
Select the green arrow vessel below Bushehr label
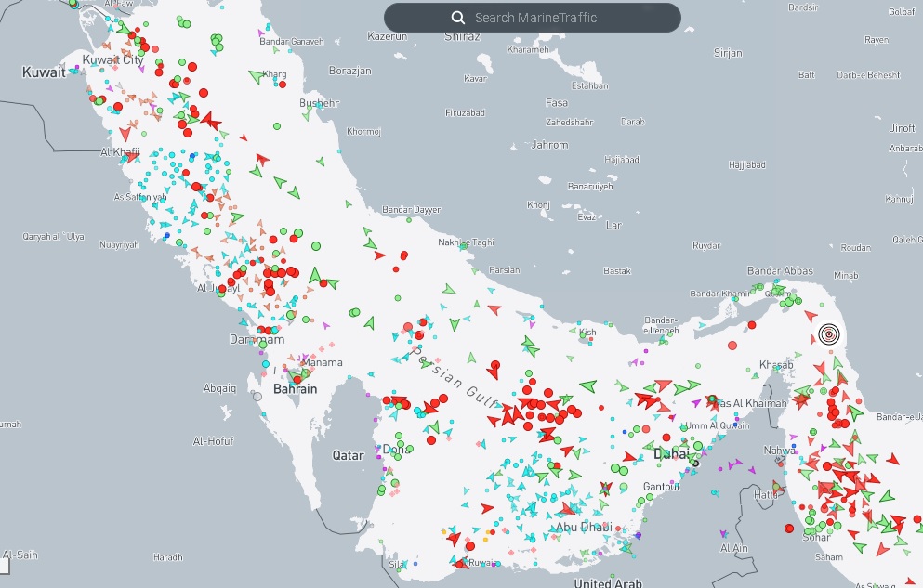tap(306, 116)
